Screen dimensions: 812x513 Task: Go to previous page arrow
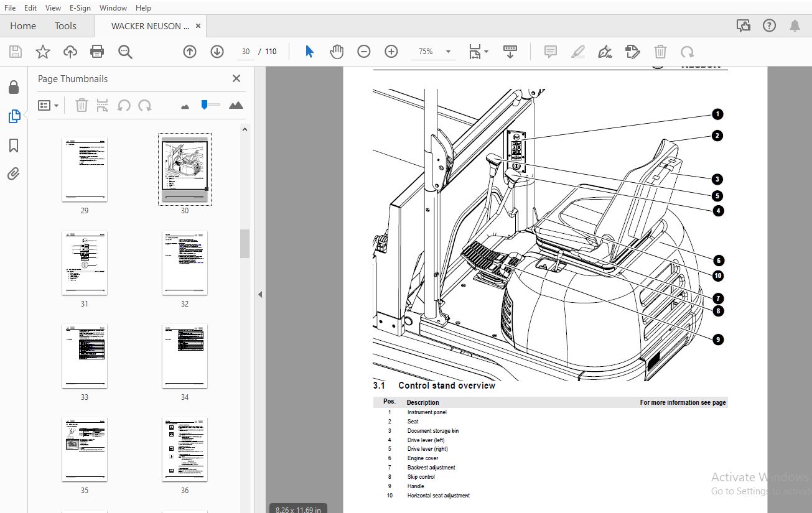(190, 52)
